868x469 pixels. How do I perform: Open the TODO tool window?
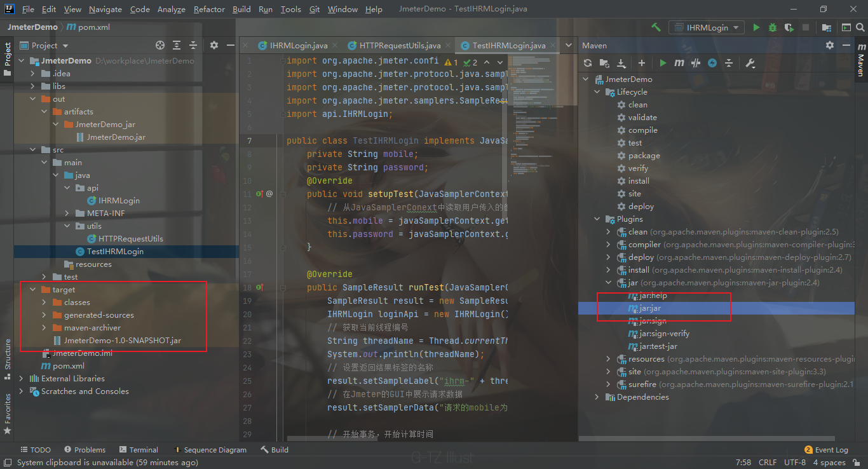36,450
